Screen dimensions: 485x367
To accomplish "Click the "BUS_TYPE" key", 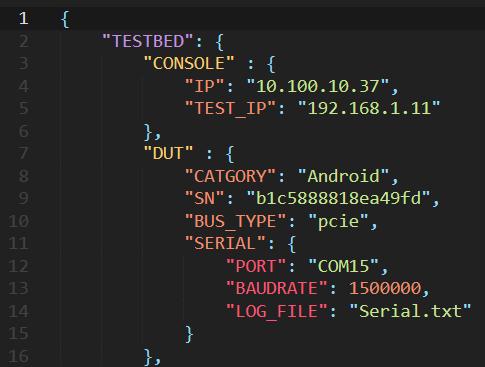I will (x=236, y=221).
